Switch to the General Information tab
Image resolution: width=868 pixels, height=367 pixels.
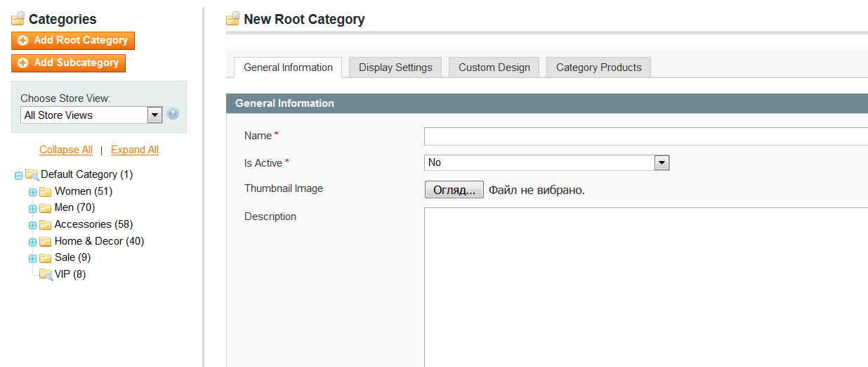pyautogui.click(x=288, y=67)
